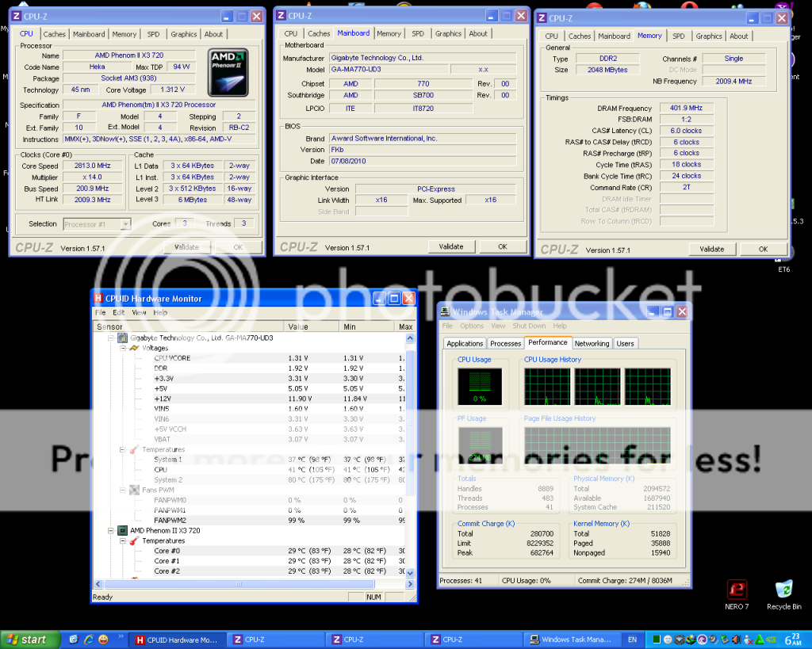Click the grey face tray icon
Screen dimensions: 812x649
click(668, 639)
